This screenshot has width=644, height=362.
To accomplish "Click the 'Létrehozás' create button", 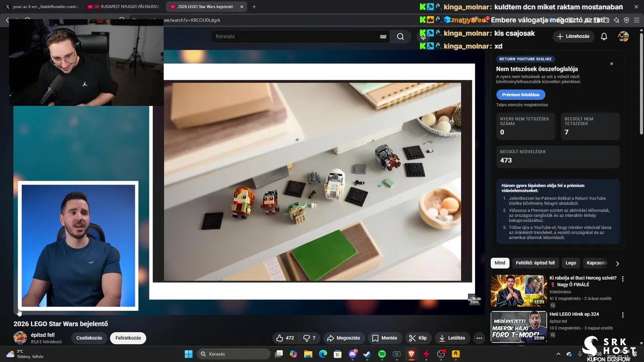I will 573,36.
